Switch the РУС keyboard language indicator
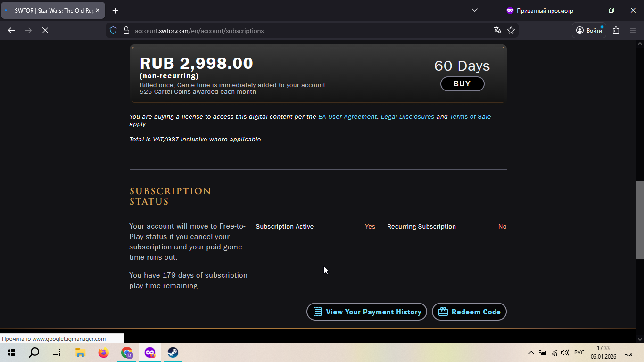The height and width of the screenshot is (362, 644). [x=579, y=353]
